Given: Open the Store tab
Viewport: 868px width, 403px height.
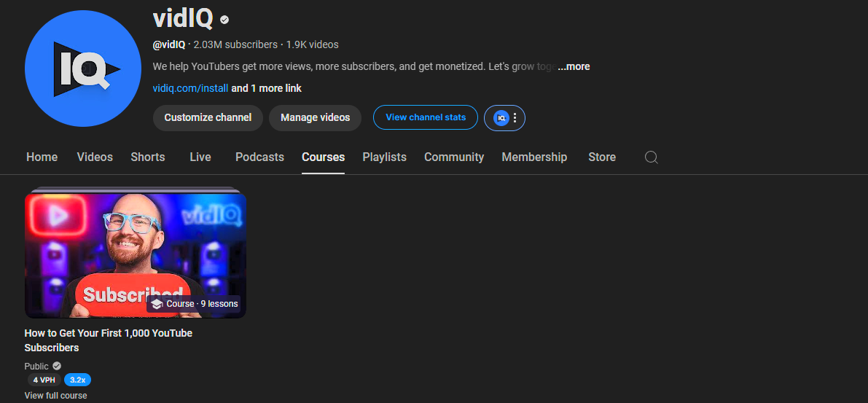Looking at the screenshot, I should 602,157.
